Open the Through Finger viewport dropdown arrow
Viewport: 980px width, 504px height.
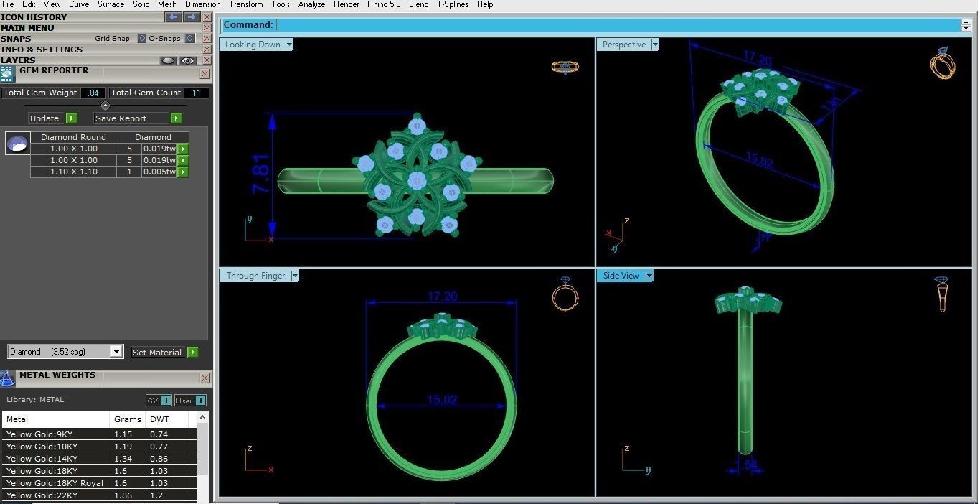pyautogui.click(x=294, y=276)
